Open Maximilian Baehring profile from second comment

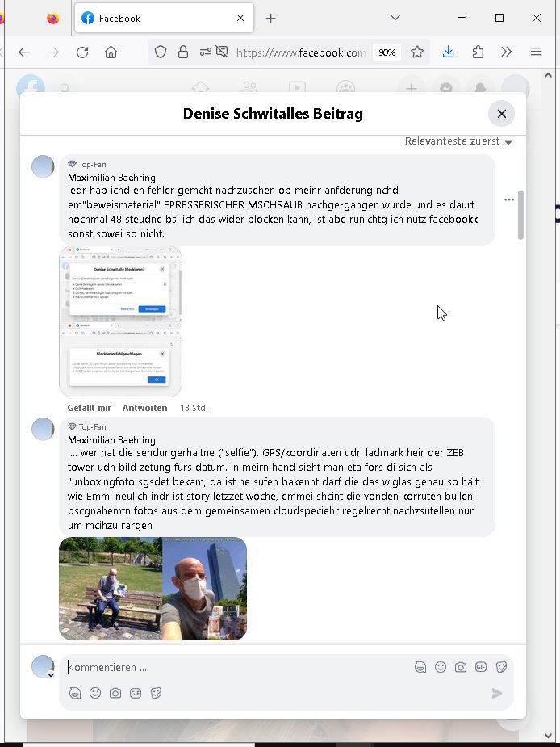pos(111,440)
